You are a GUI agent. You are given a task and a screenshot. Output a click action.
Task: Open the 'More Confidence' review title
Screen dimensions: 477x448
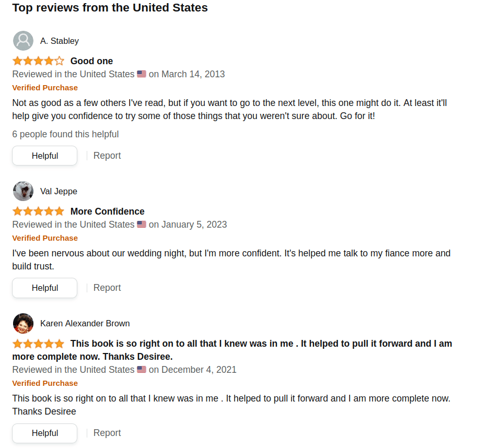pyautogui.click(x=107, y=211)
